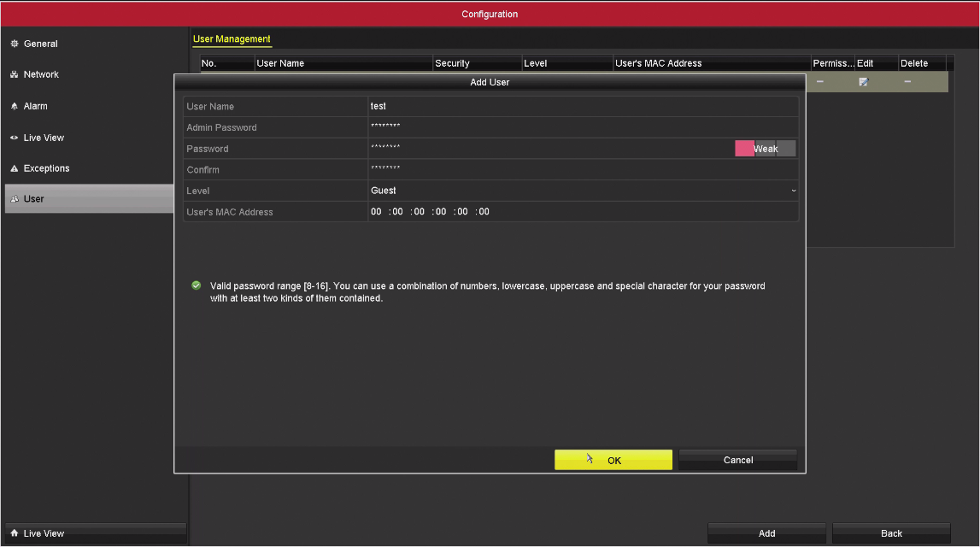Expand the Level dropdown showing Guest

(x=583, y=191)
